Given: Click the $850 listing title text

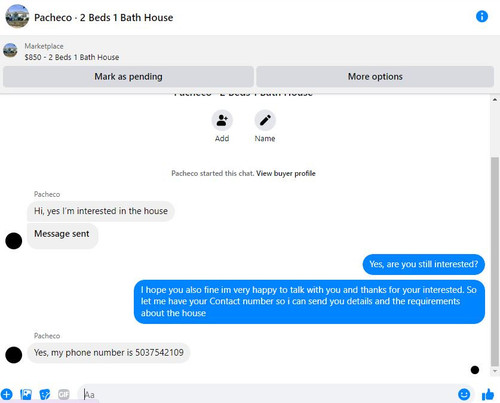Looking at the screenshot, I should pyautogui.click(x=72, y=57).
